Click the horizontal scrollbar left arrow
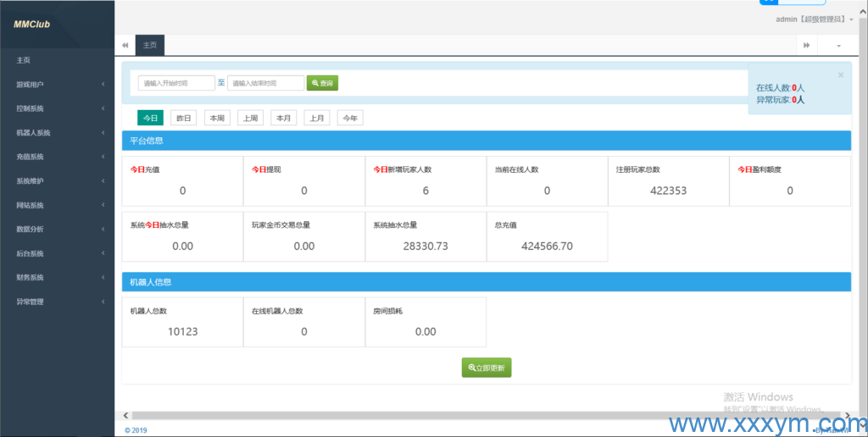Image resolution: width=868 pixels, height=437 pixels. [126, 416]
